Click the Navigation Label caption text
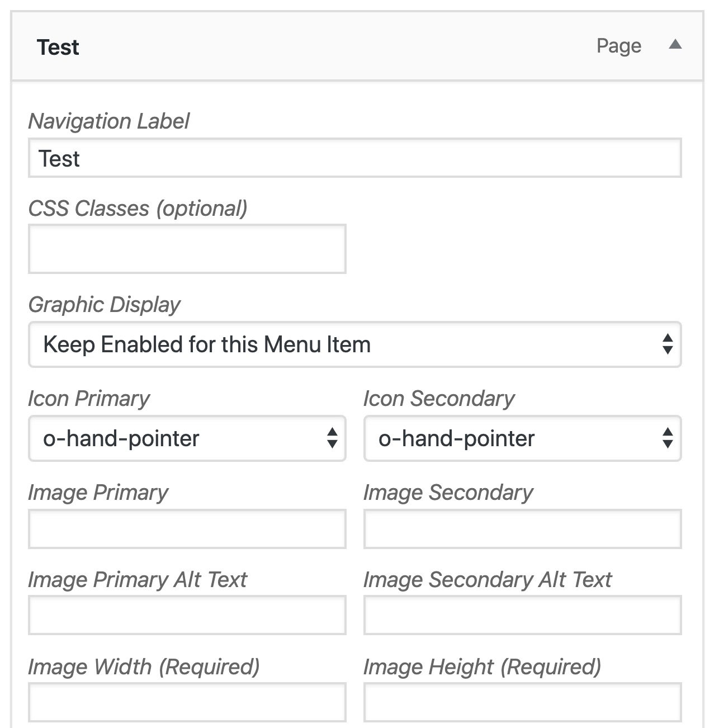This screenshot has width=719, height=728. [x=109, y=121]
